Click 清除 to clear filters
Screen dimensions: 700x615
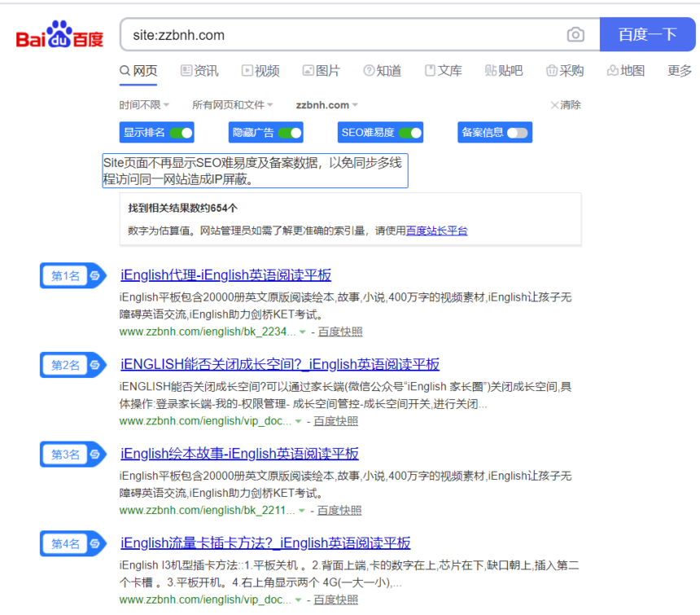coord(566,105)
